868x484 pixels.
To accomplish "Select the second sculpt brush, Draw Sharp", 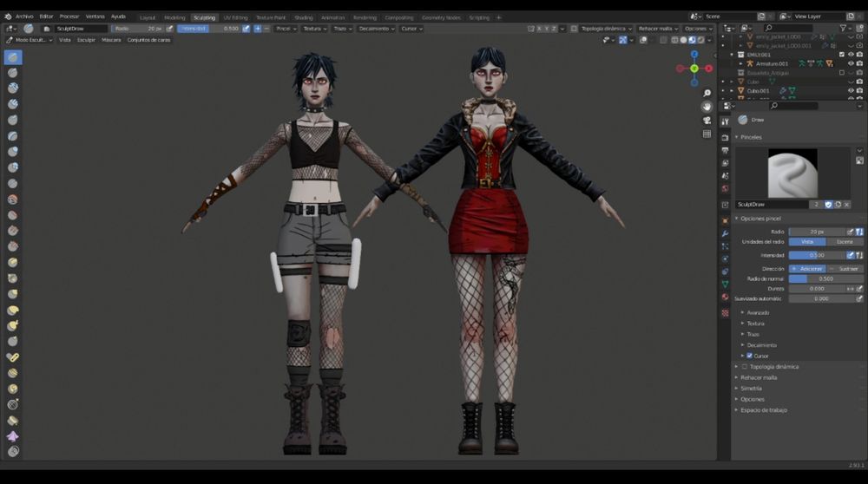I will point(13,73).
